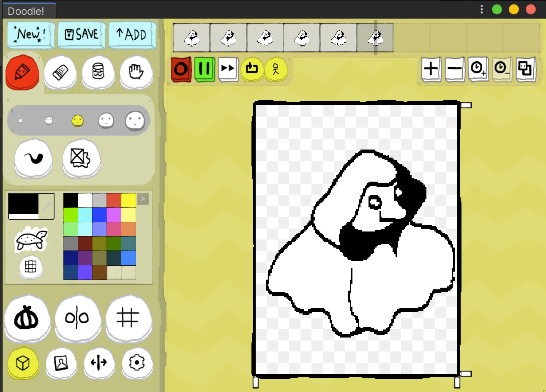546x392 pixels.
Task: Pick the pure blue color swatch
Action: point(99,215)
